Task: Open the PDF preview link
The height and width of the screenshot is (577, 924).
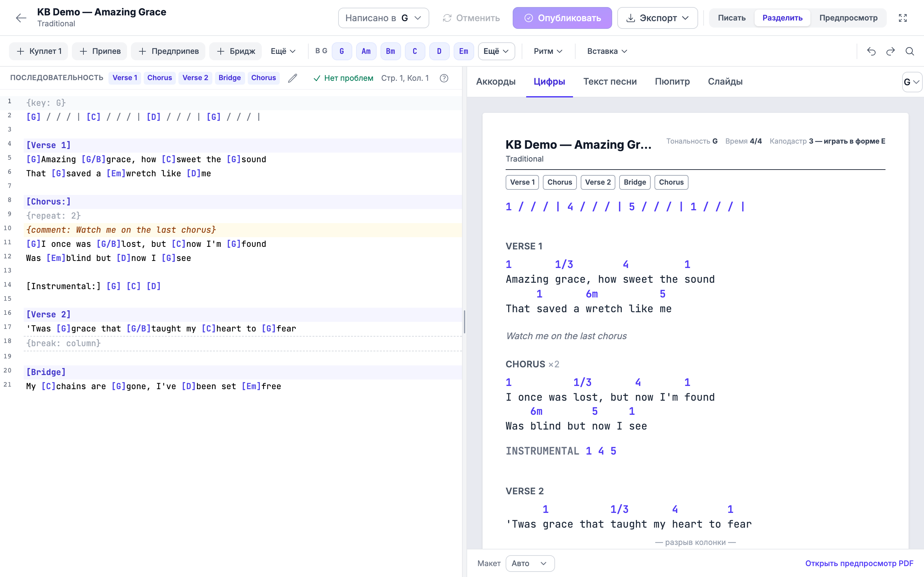Action: tap(859, 563)
